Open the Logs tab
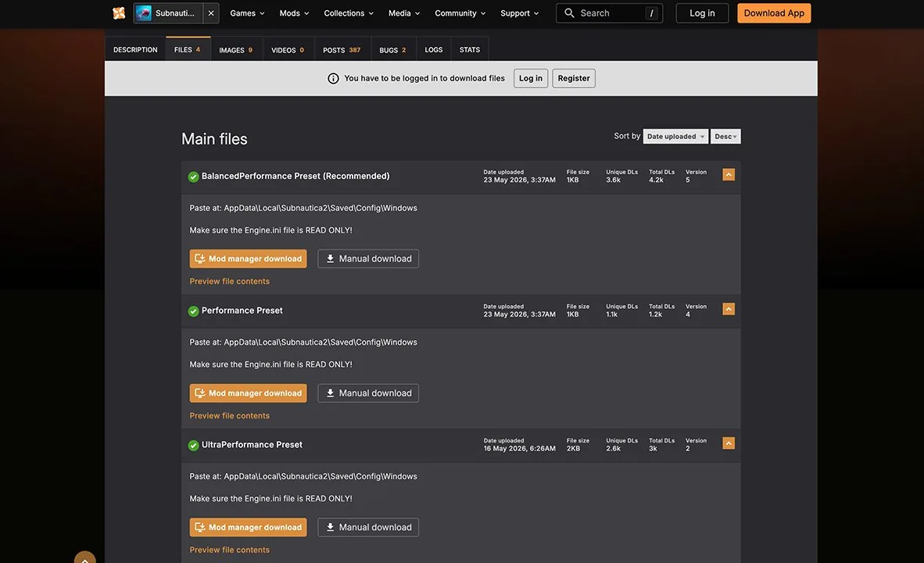924x563 pixels. [x=434, y=49]
